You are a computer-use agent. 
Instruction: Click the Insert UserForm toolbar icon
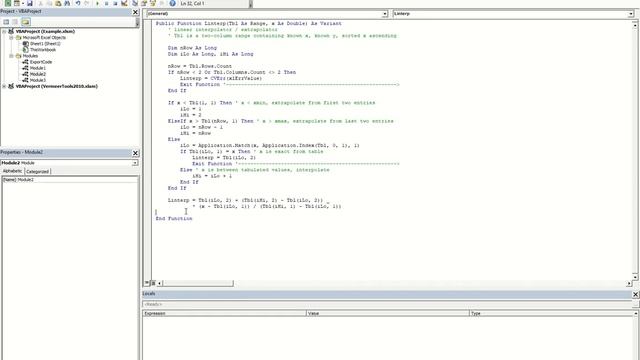tap(17, 3)
